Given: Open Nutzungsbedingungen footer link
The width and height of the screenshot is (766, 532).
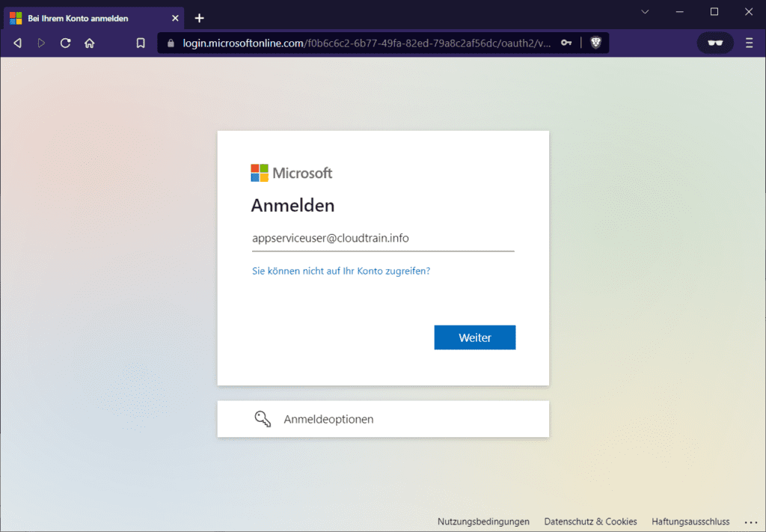Looking at the screenshot, I should (483, 522).
